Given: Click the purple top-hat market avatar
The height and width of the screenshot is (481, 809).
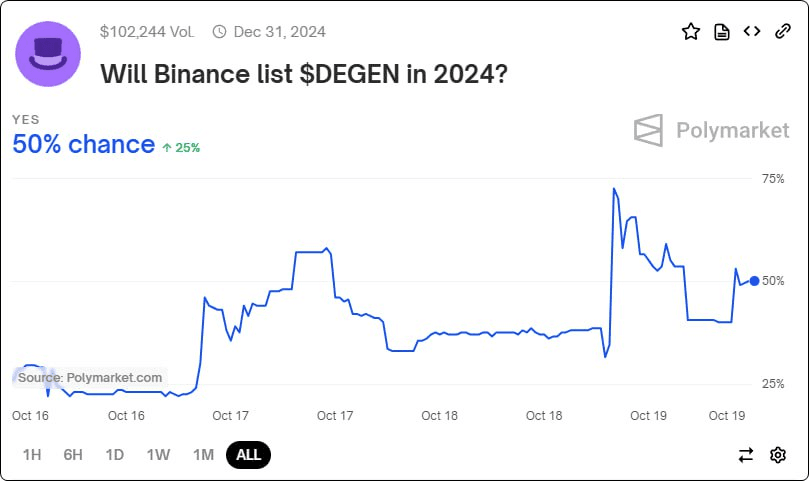Looking at the screenshot, I should point(49,54).
